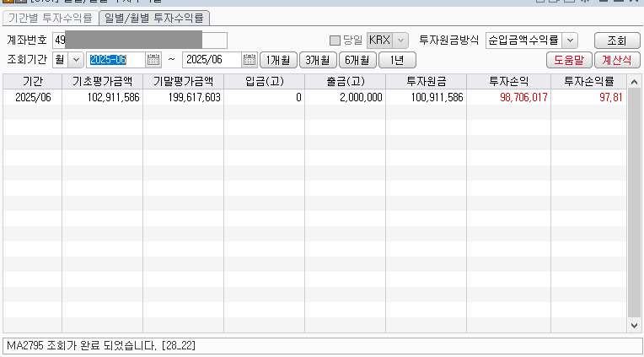
Task: Open the end date calendar picker
Action: 249,60
